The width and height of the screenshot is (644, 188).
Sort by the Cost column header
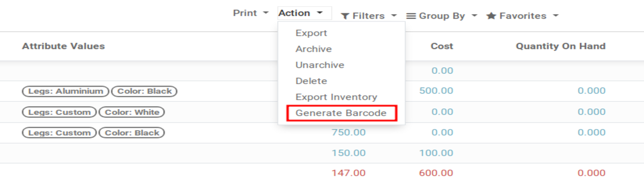(x=442, y=46)
